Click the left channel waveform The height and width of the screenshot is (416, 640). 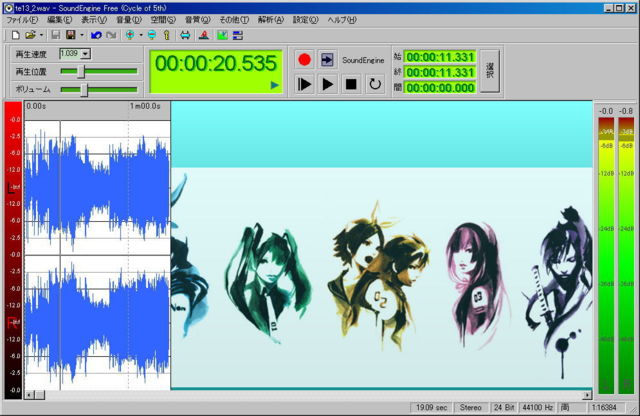click(x=97, y=187)
